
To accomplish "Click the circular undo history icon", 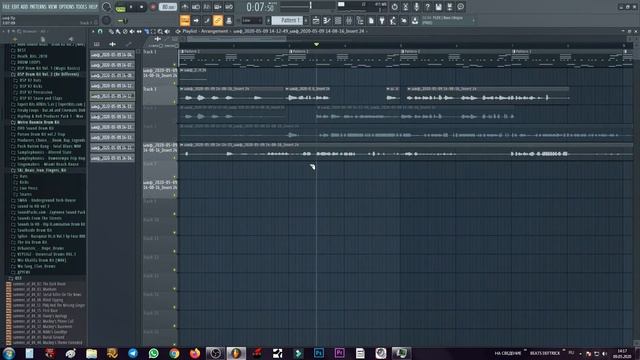I will click(394, 7).
